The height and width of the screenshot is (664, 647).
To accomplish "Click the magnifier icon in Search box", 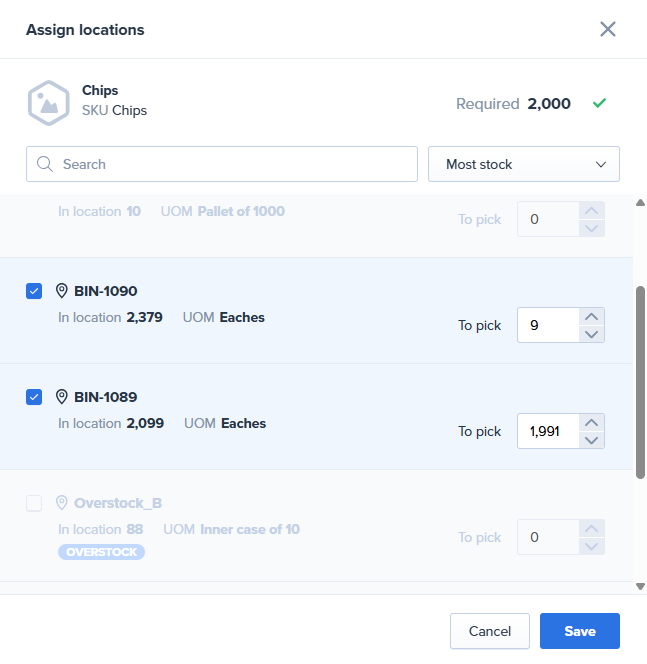I will pyautogui.click(x=45, y=164).
